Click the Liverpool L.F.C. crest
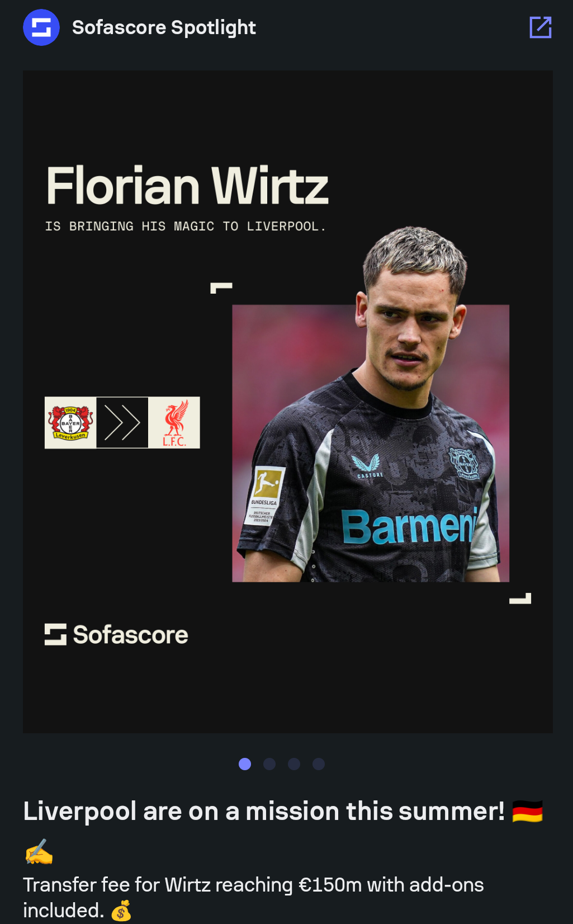 [174, 423]
